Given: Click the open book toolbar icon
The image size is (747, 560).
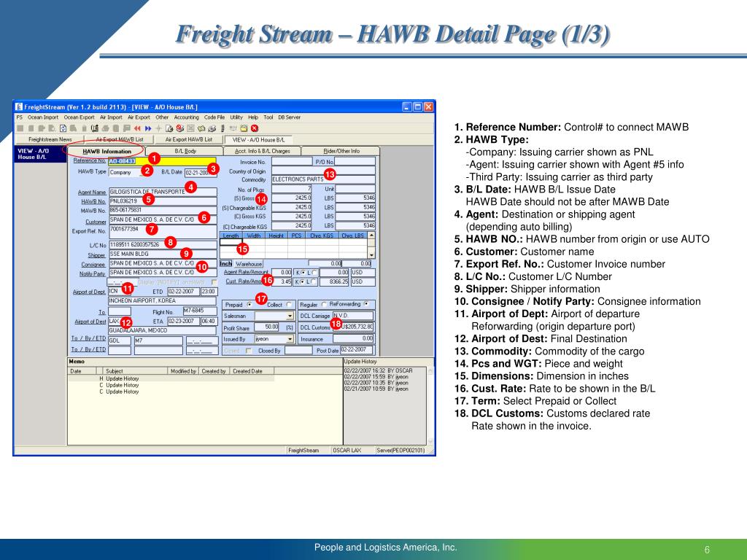Looking at the screenshot, I should pyautogui.click(x=95, y=128).
